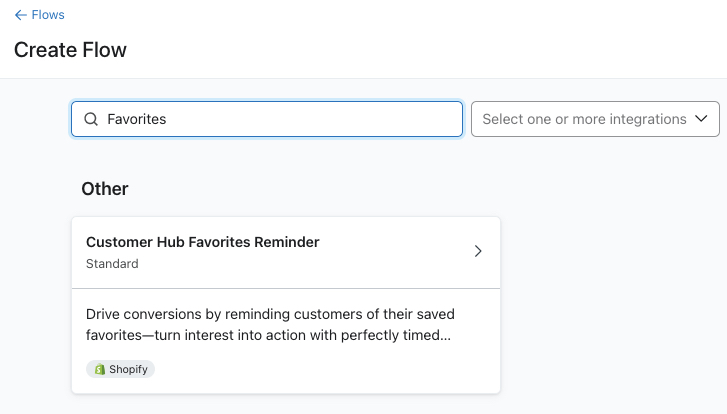
Task: Click the Shopify bag icon in badge
Action: (100, 369)
